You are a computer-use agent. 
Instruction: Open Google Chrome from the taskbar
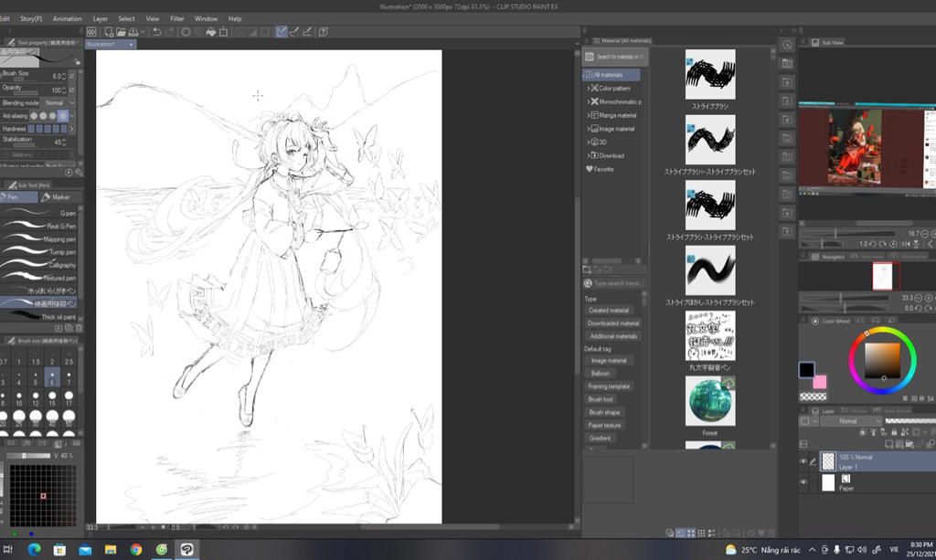pyautogui.click(x=136, y=549)
